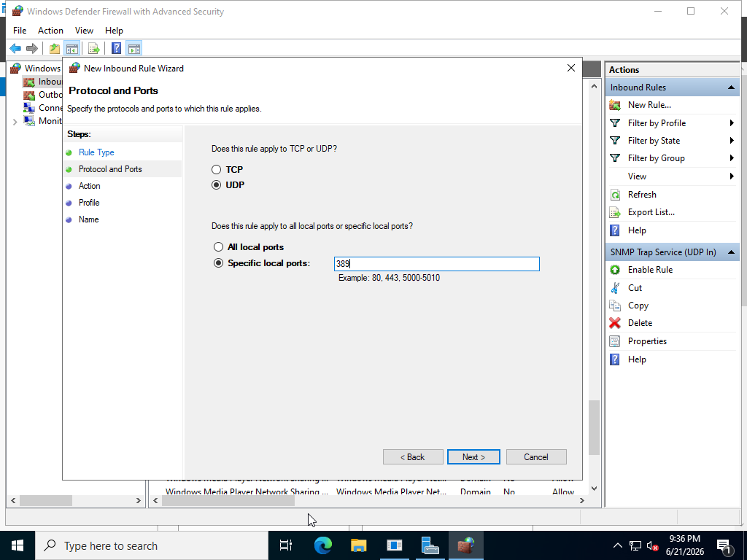Expand the Filter by Profile submenu arrow
The height and width of the screenshot is (560, 747).
click(732, 122)
